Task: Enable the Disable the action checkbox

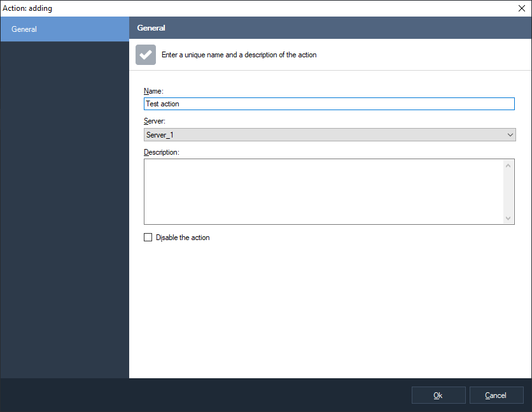Action: 148,238
